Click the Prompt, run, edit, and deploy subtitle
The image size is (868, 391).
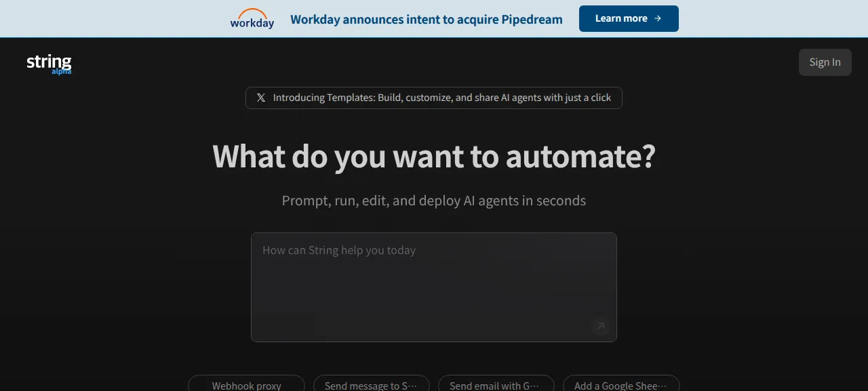[434, 201]
